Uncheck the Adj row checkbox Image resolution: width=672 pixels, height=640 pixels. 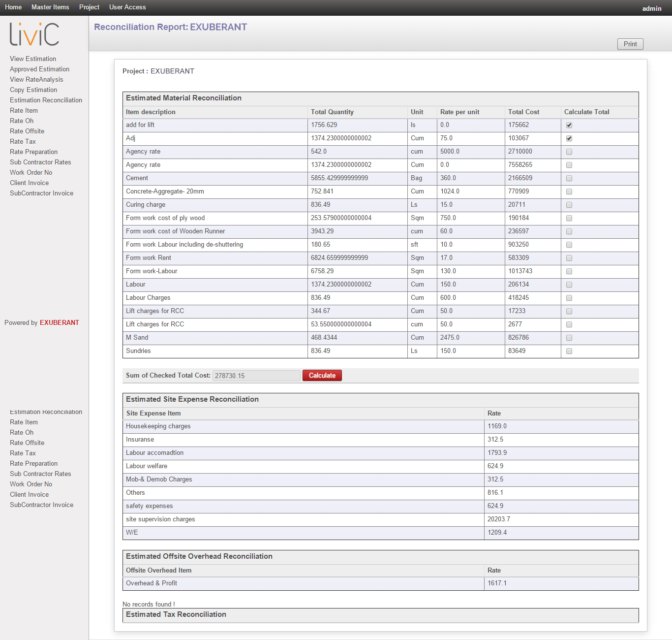click(569, 138)
